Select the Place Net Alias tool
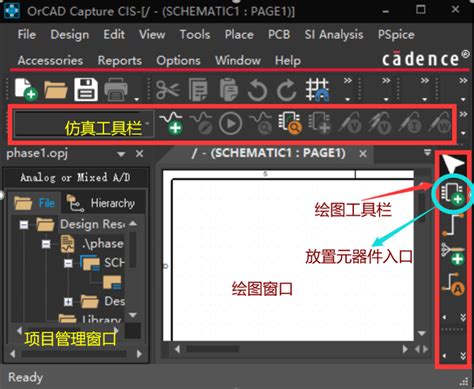 coord(453,284)
